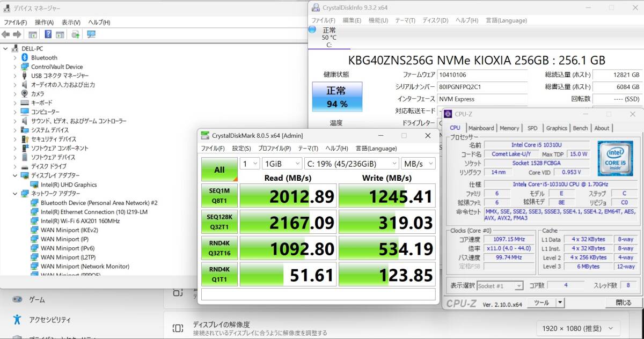Viewport: 644px width, 339px height.
Task: Open 表示(V) menu in Device Manager
Action: pos(71,23)
